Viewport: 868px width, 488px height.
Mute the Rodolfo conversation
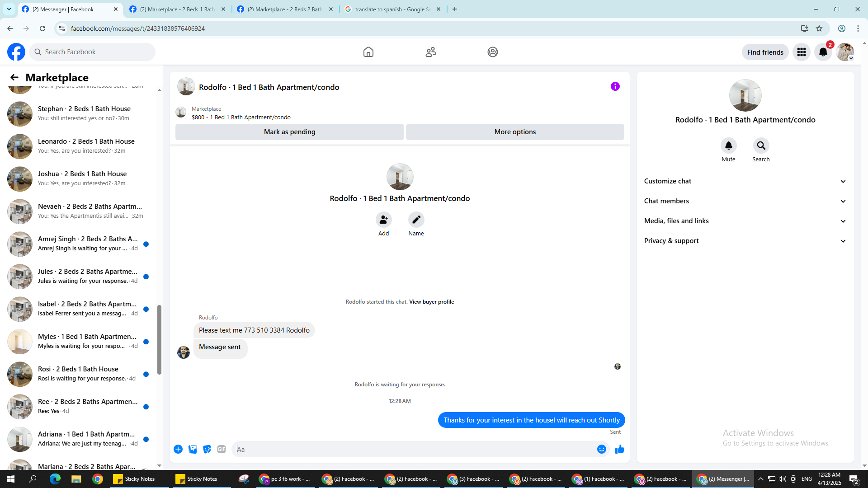click(x=728, y=145)
